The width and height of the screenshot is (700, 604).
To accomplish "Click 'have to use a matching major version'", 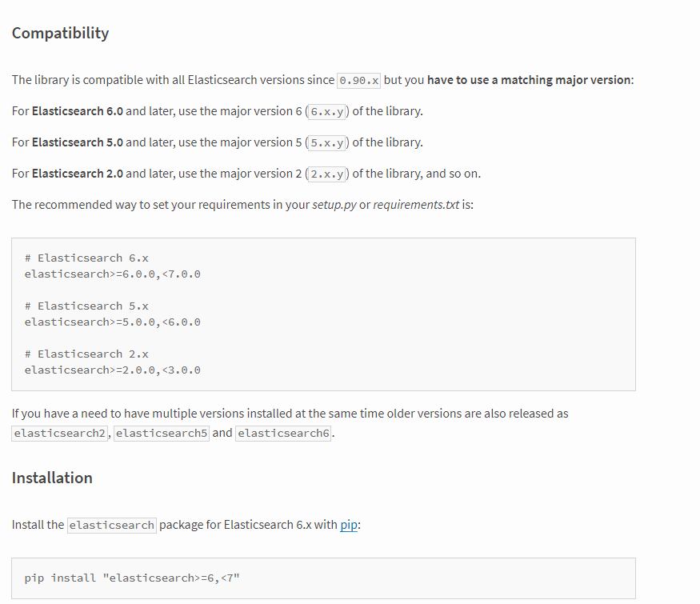I will click(529, 80).
